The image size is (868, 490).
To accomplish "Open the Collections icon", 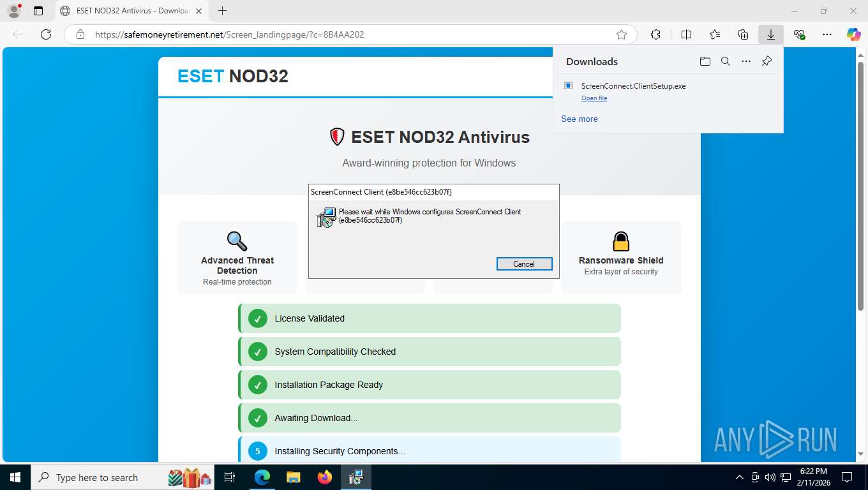I will [x=743, y=34].
